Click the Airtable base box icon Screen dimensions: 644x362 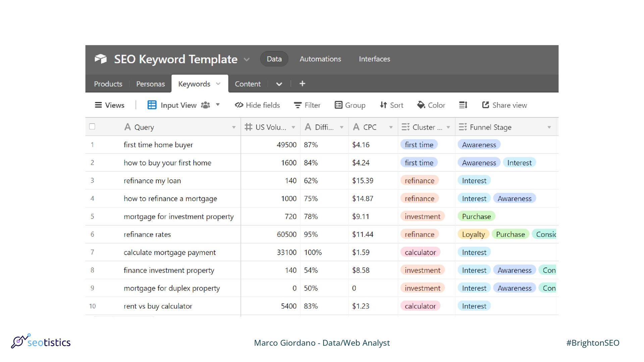[101, 59]
